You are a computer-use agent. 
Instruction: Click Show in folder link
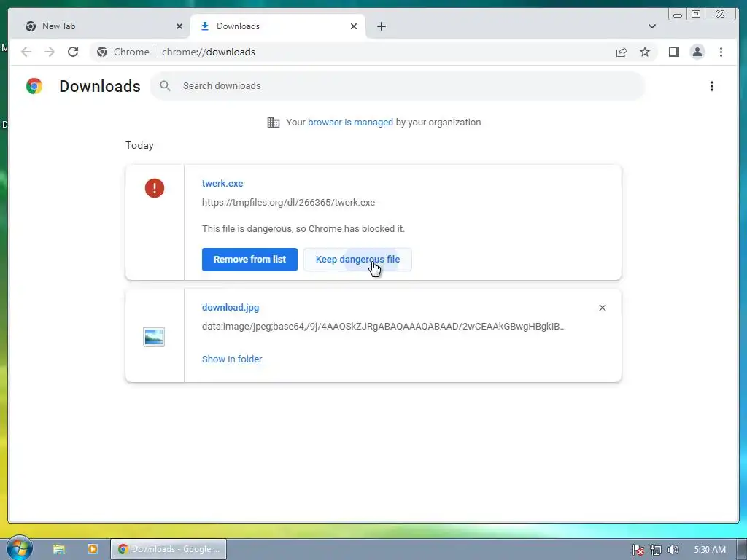232,359
